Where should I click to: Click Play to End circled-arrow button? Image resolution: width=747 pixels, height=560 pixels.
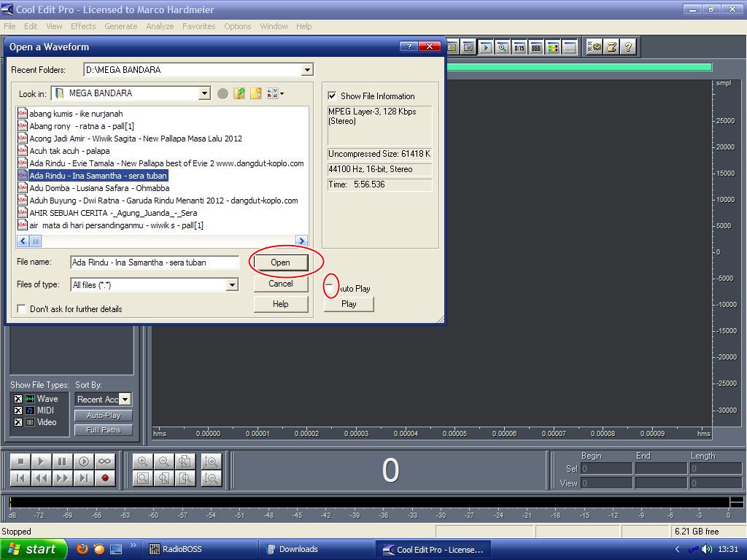point(83,461)
